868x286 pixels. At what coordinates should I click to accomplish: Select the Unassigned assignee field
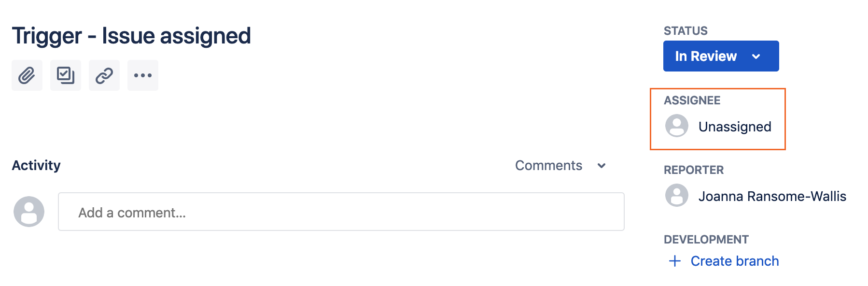(x=718, y=126)
